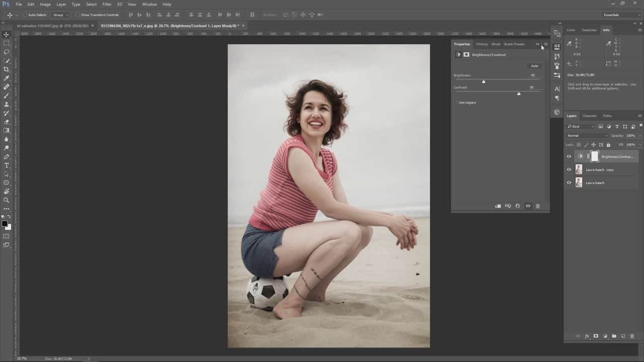Screen dimensions: 644x362
Task: Adjust the Brightness slider handle
Action: (x=484, y=81)
